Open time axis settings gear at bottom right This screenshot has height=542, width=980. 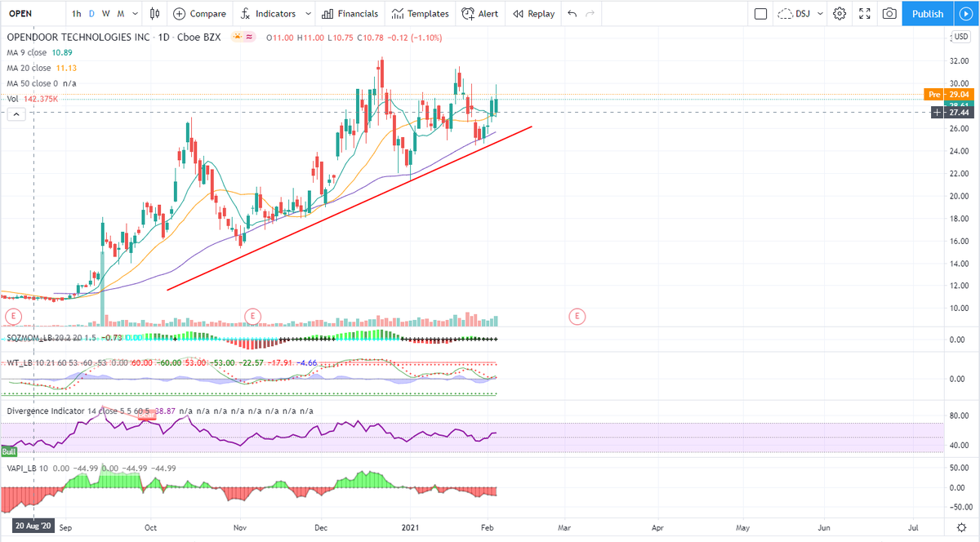pos(963,527)
